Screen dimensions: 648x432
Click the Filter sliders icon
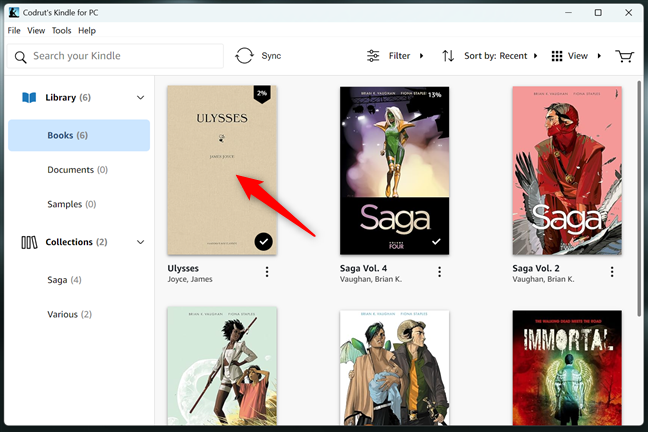[x=373, y=56]
